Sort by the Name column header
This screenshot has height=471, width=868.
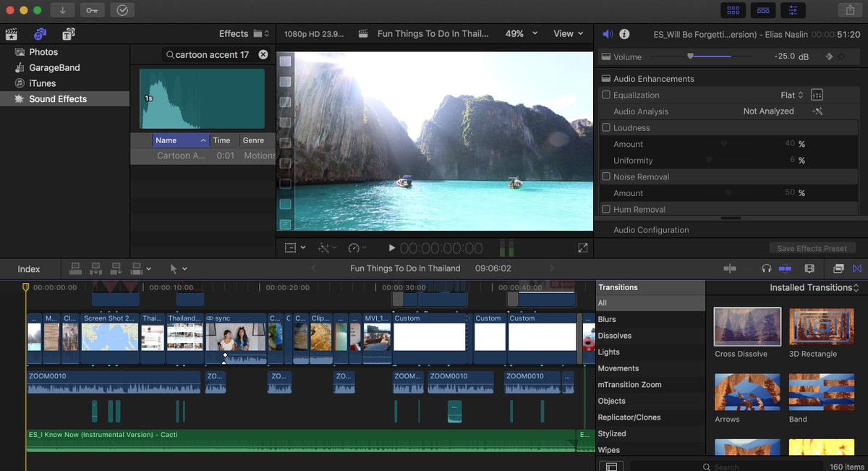click(x=181, y=140)
